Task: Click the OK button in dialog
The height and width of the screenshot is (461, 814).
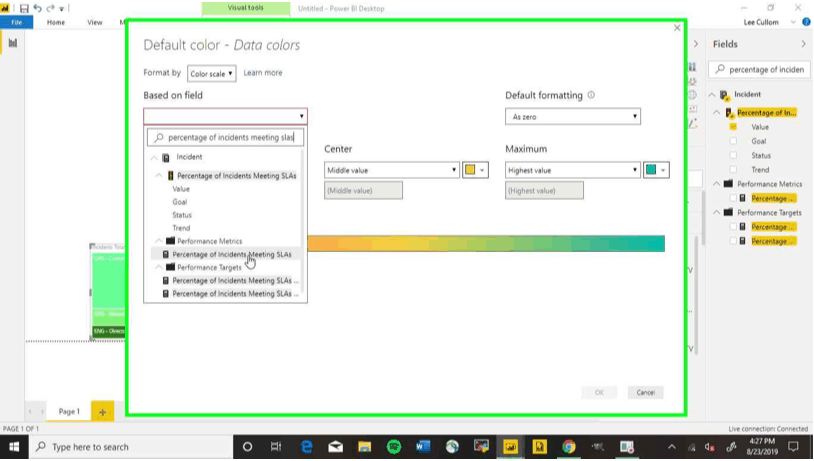Action: point(599,392)
